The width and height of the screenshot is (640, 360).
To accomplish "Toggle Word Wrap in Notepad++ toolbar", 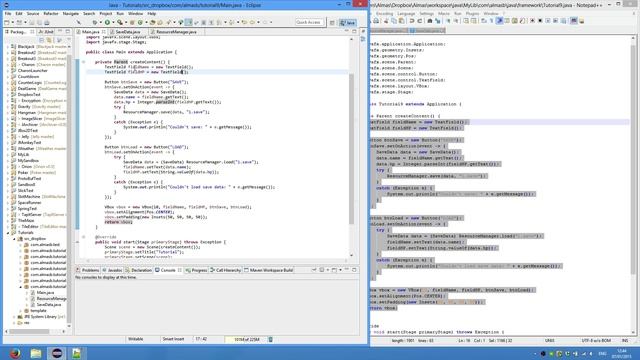I will pos(484,21).
